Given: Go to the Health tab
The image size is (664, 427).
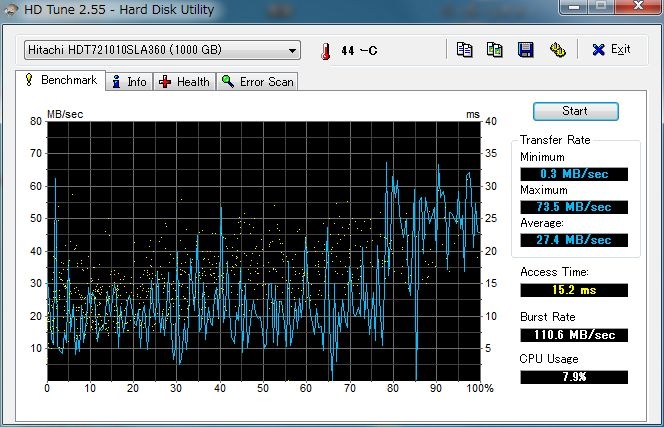Looking at the screenshot, I should click(x=185, y=82).
